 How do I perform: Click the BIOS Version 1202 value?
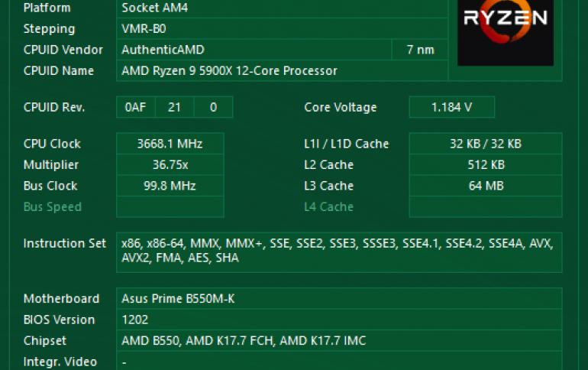click(339, 320)
